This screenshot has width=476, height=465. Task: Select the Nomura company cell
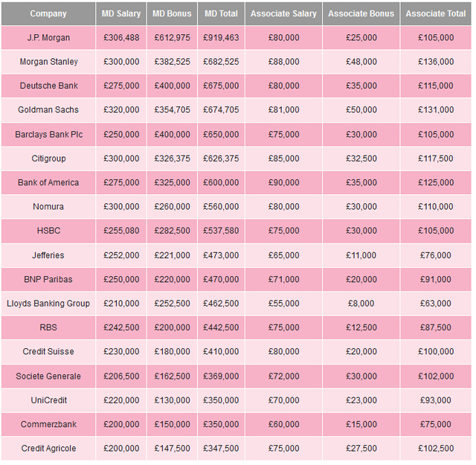point(48,207)
